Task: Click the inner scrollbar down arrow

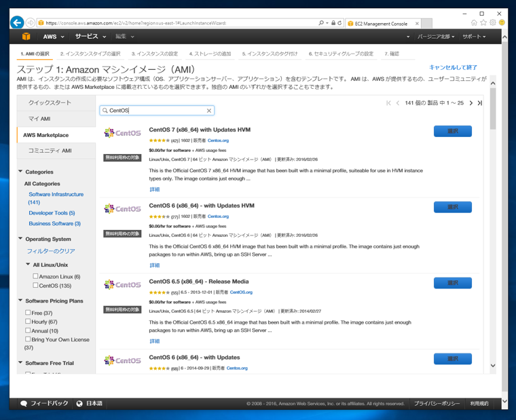Action: click(493, 366)
